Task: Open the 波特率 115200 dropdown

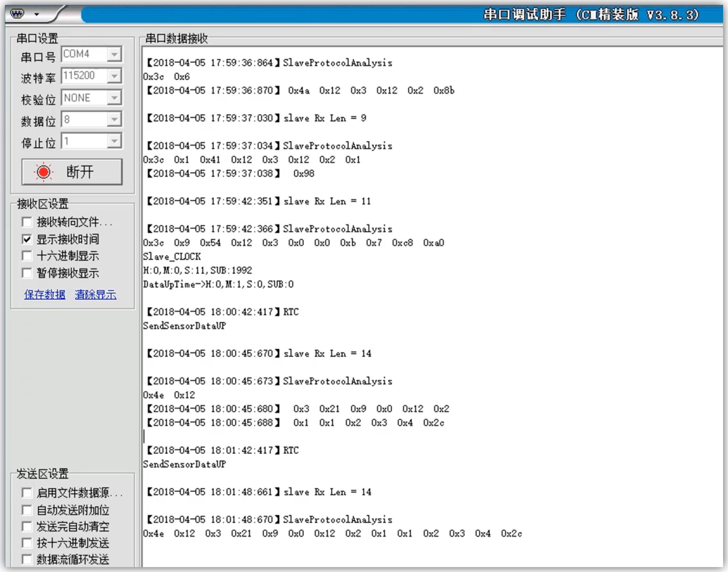Action: (x=114, y=76)
